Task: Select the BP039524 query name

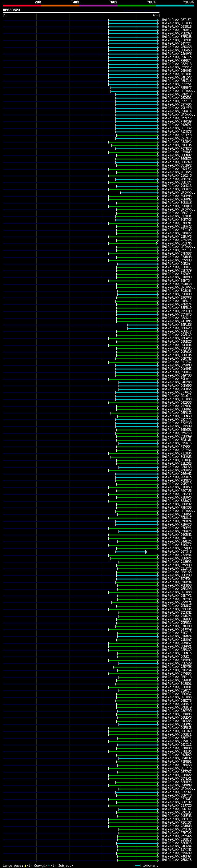Action: (x=11, y=10)
